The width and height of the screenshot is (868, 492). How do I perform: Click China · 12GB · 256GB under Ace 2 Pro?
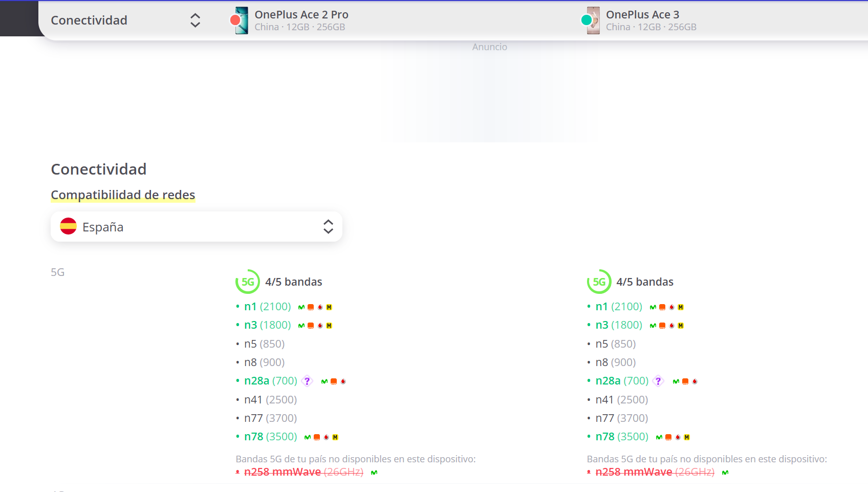click(300, 27)
